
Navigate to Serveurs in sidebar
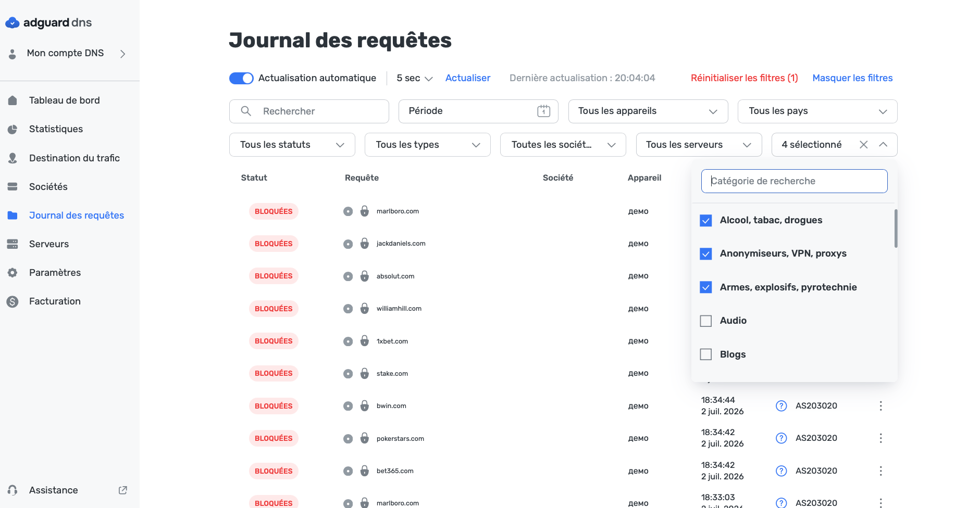click(49, 244)
